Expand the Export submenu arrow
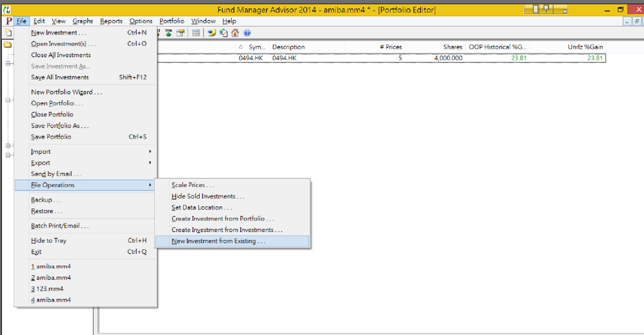 [150, 163]
